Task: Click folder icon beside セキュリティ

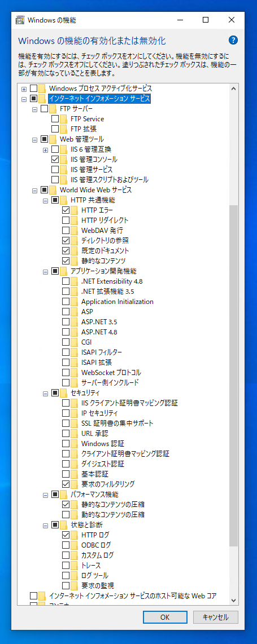Action: pyautogui.click(x=63, y=392)
